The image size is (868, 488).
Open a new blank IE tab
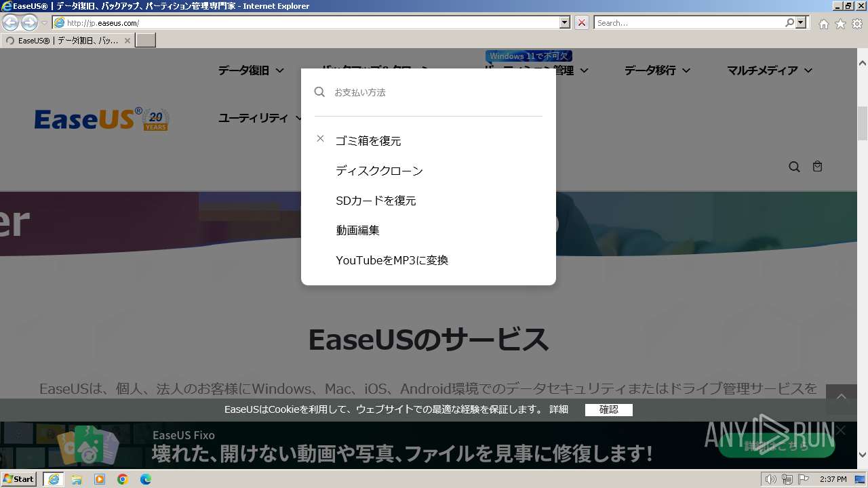[x=146, y=41]
